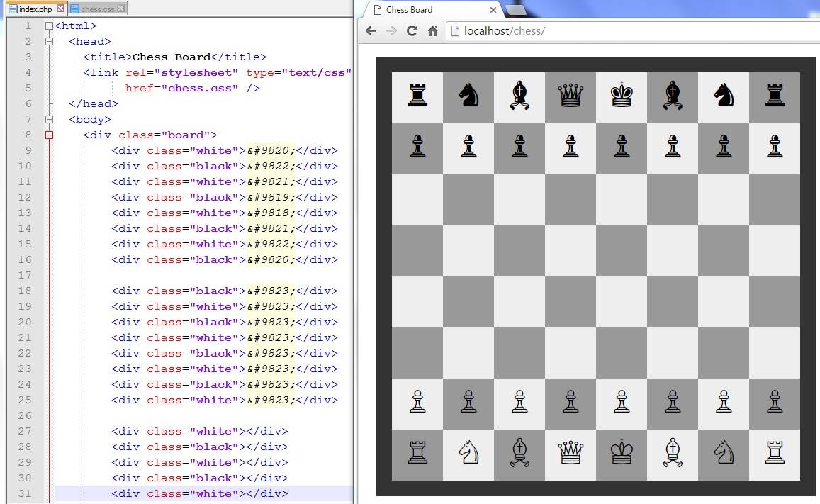Select the black queen piece
This screenshot has width=820, height=504.
[x=570, y=96]
